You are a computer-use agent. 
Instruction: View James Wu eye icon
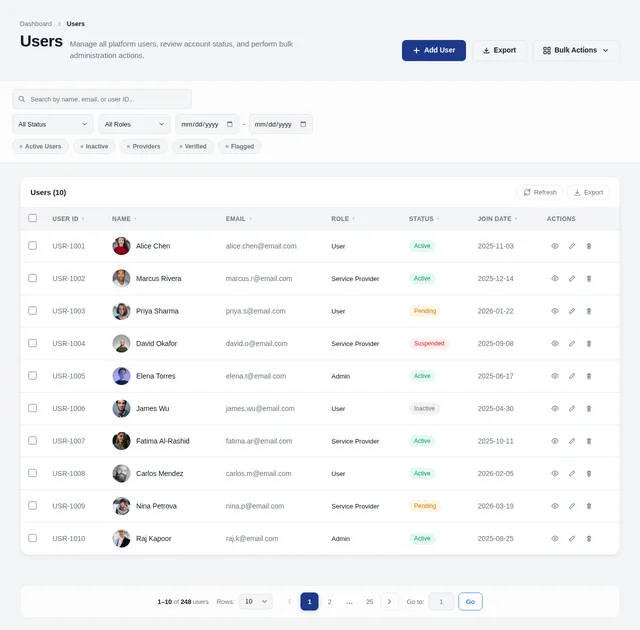[555, 408]
